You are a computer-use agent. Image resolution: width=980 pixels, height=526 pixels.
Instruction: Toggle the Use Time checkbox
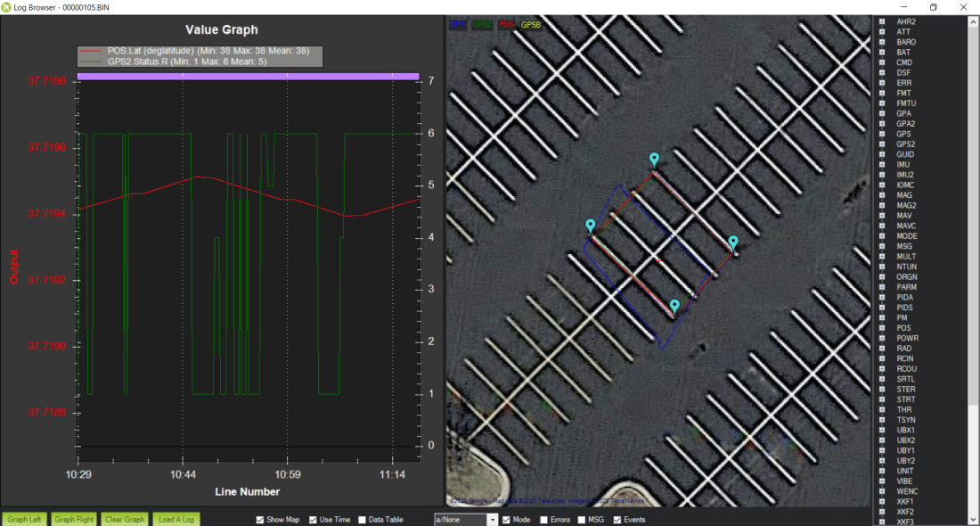tap(314, 520)
